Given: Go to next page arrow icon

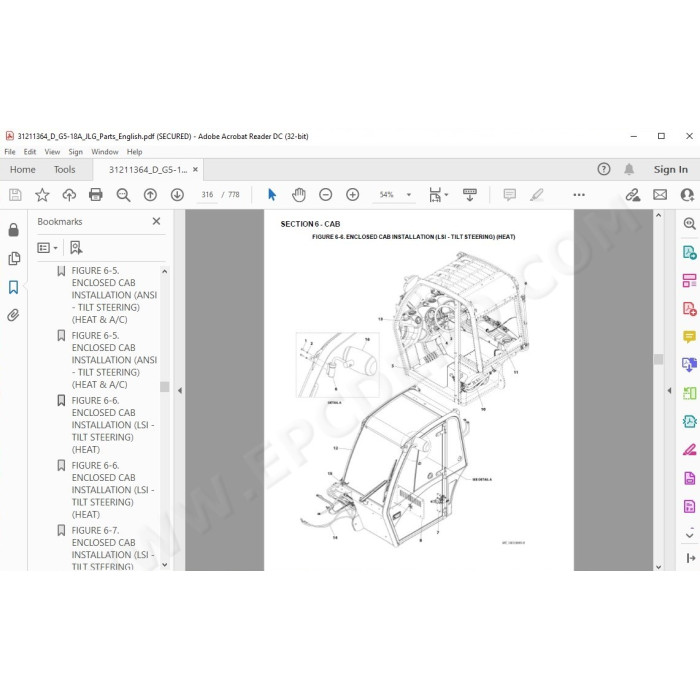Looking at the screenshot, I should [x=177, y=195].
